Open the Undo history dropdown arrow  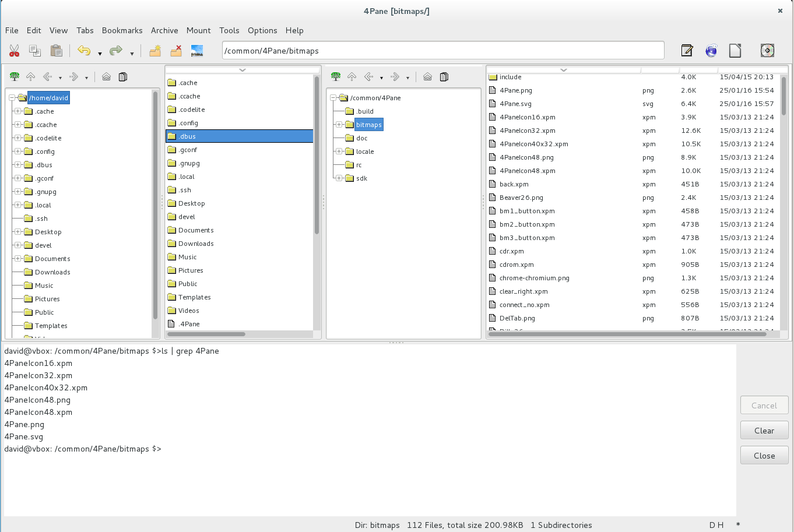coord(100,54)
